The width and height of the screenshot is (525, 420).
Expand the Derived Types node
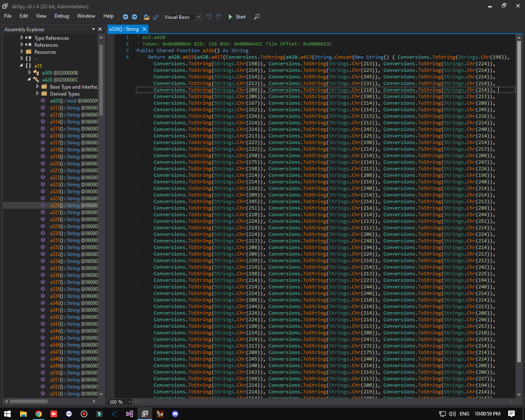pyautogui.click(x=37, y=94)
